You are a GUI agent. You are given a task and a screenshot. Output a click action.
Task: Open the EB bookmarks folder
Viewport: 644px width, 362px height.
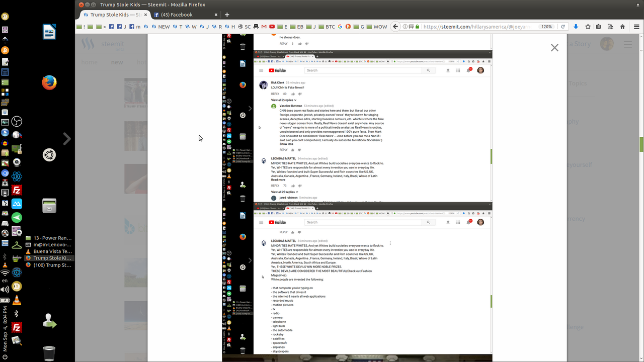tap(296, 27)
